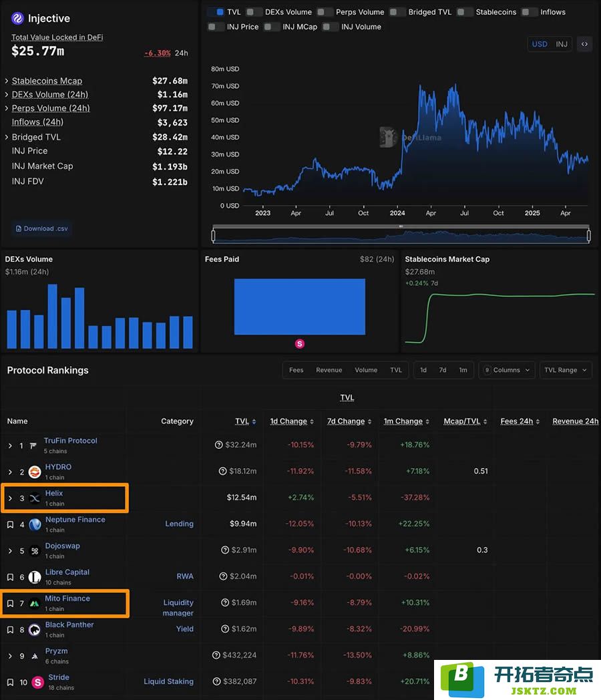Screen dimensions: 601x700
Task: Enable the Inflows chart series
Action: 529,12
